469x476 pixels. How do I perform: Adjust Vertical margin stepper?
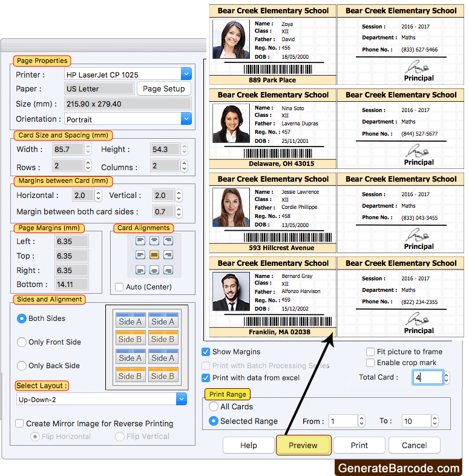179,196
